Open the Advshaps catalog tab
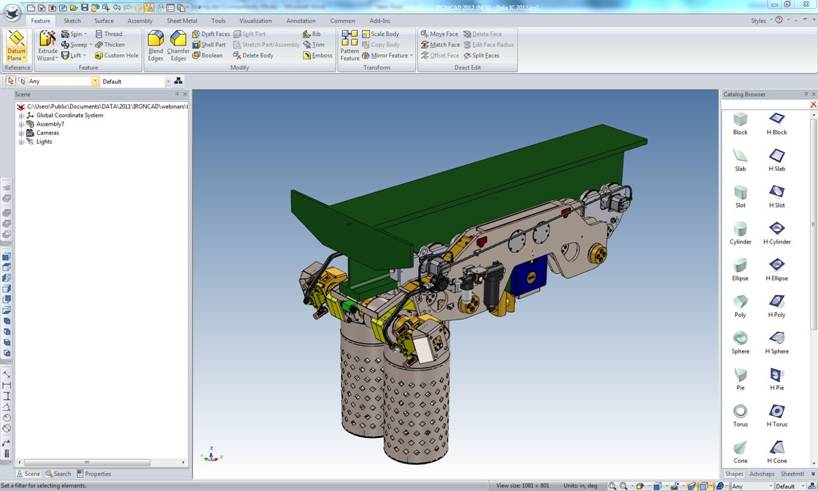The height and width of the screenshot is (491, 818). point(762,474)
